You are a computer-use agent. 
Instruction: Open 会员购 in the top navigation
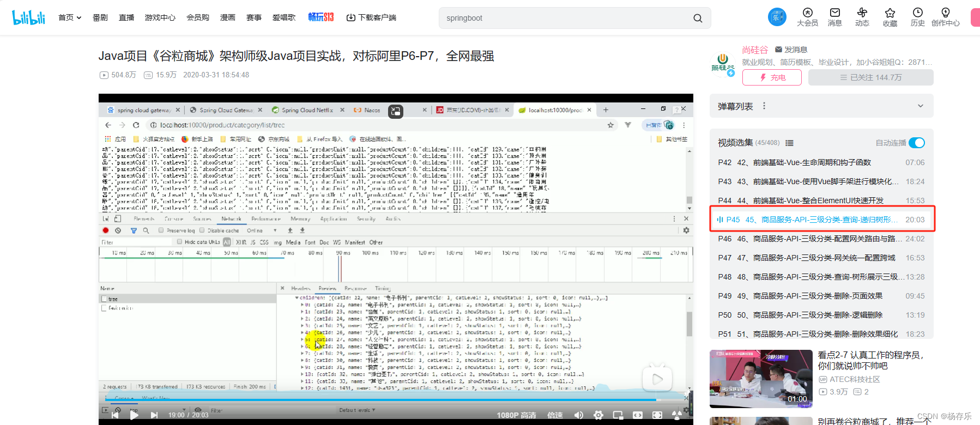click(198, 17)
